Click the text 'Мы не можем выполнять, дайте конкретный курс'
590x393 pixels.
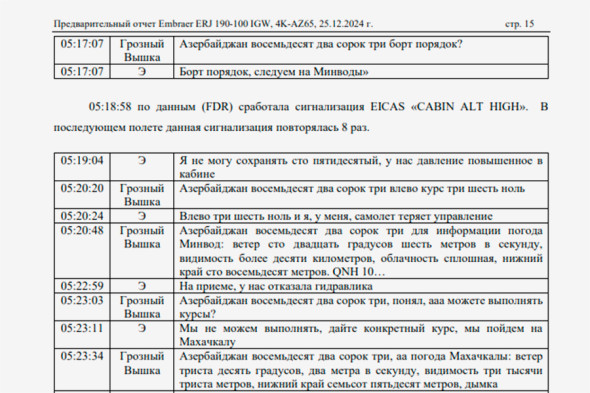318,328
